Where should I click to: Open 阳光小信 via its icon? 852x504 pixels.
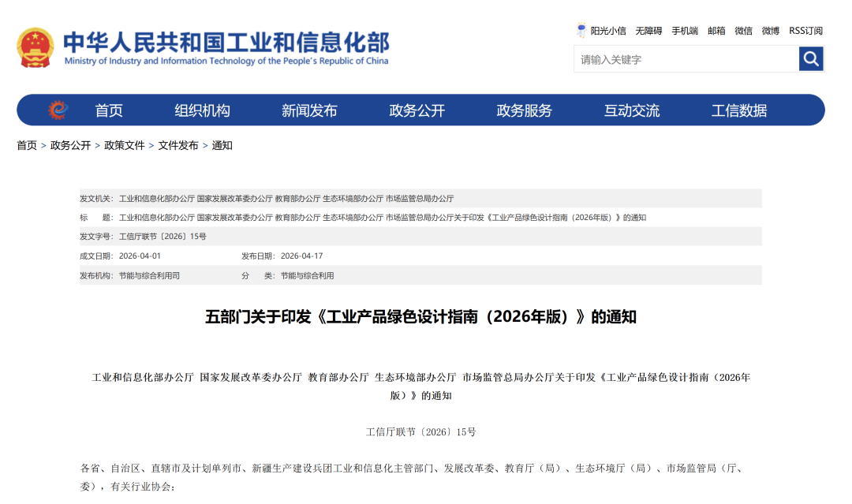[x=581, y=30]
